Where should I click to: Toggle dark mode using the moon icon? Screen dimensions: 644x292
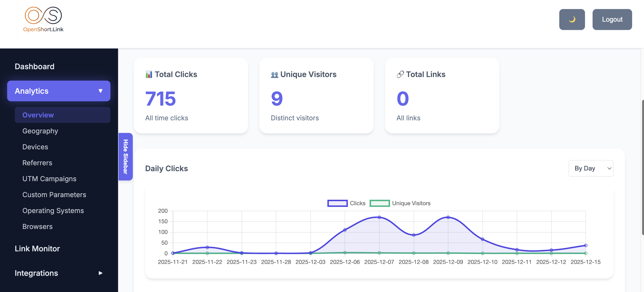pos(572,19)
